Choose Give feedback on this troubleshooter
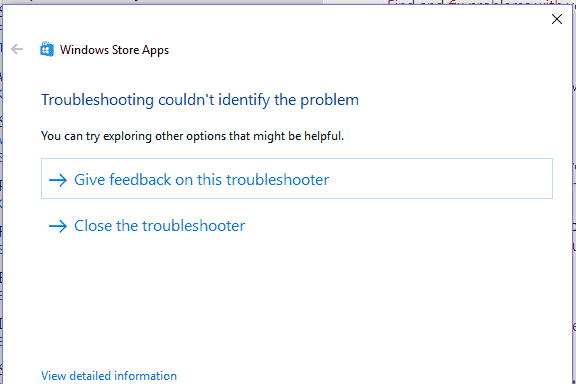 [x=297, y=179]
